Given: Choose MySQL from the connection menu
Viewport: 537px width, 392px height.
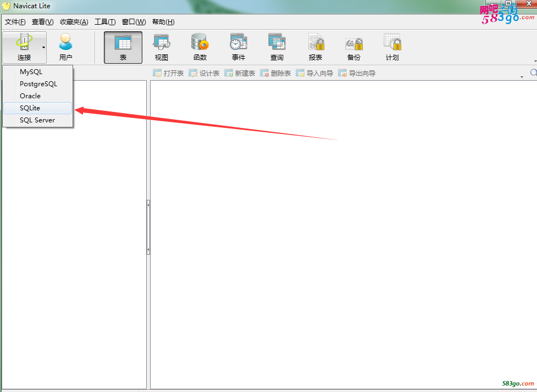Looking at the screenshot, I should pyautogui.click(x=38, y=72).
